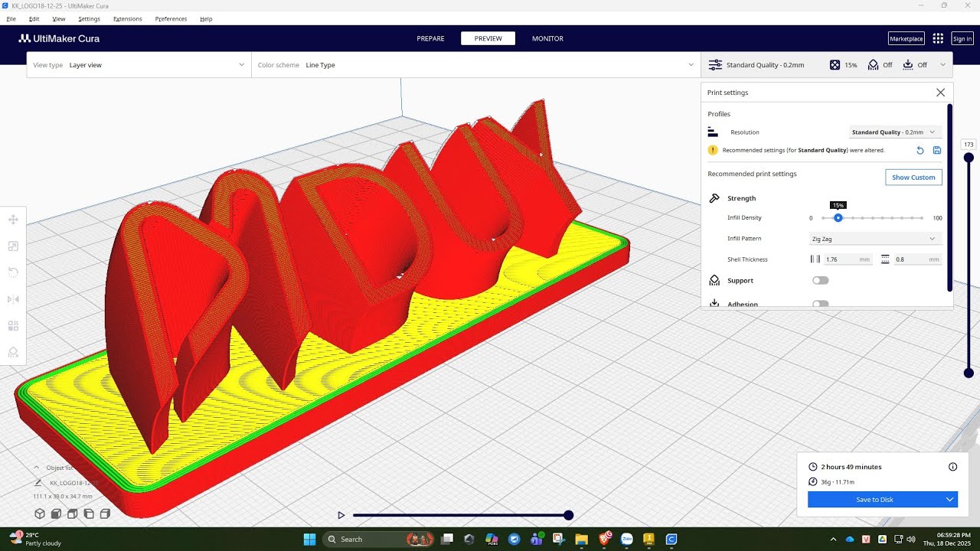The image size is (980, 551).
Task: Collapse print settings bar with chevron
Action: (942, 65)
